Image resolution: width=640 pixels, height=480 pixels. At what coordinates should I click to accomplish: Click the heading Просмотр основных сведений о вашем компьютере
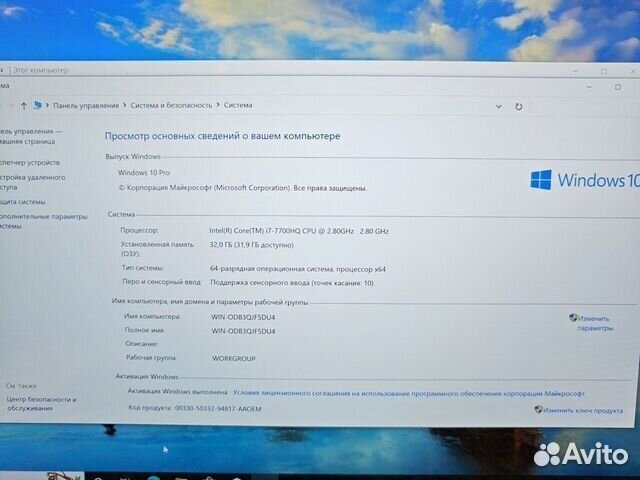222,136
